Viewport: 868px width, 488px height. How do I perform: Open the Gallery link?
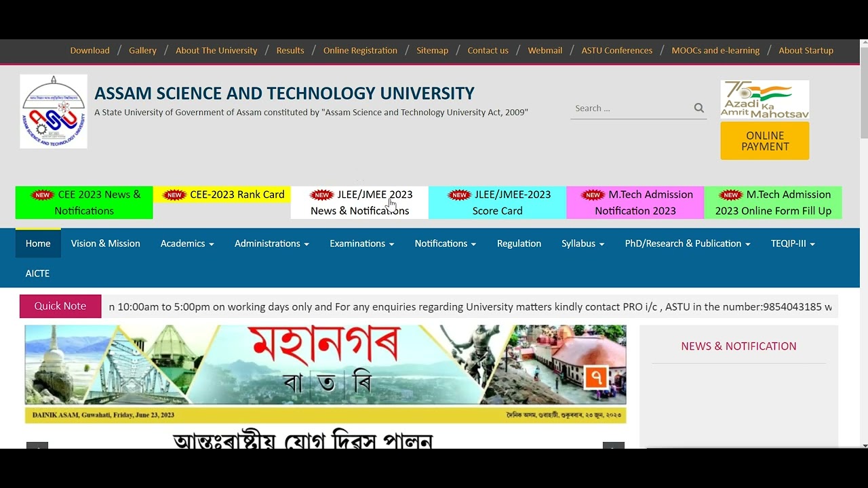click(x=142, y=50)
